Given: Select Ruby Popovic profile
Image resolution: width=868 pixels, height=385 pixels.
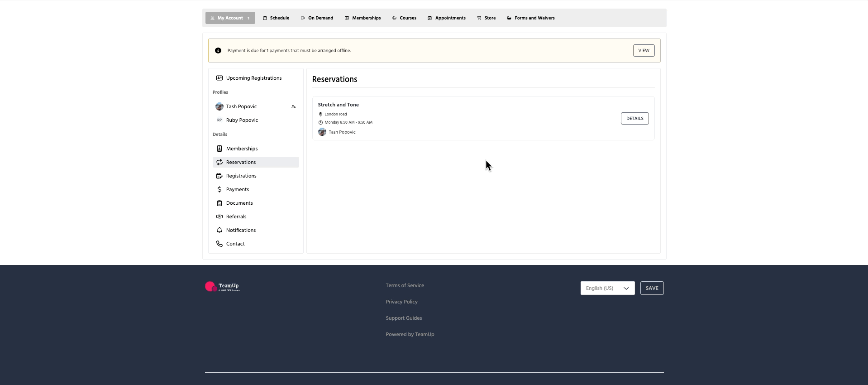Looking at the screenshot, I should coord(242,120).
